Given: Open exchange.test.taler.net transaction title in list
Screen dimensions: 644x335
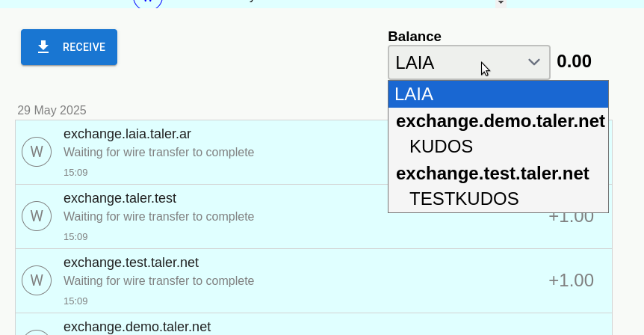Looking at the screenshot, I should [131, 262].
